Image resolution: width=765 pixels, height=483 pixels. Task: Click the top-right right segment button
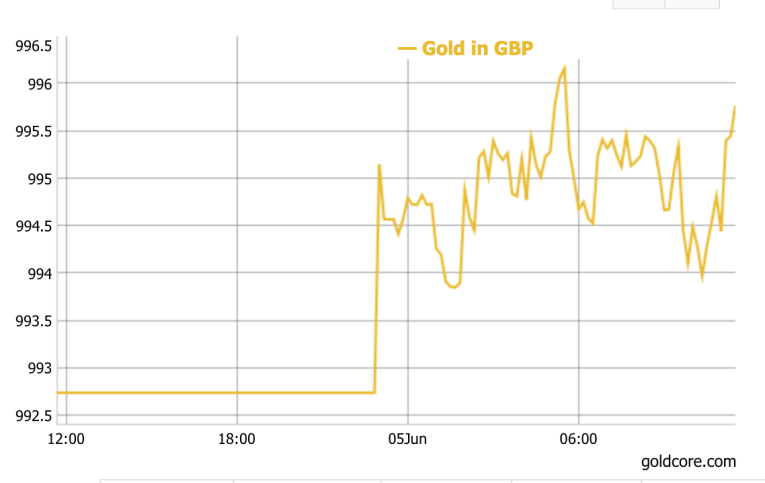tap(692, 4)
